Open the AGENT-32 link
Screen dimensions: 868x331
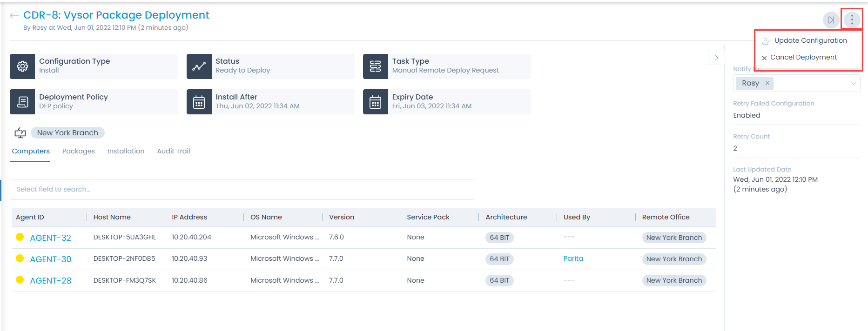[x=51, y=238]
